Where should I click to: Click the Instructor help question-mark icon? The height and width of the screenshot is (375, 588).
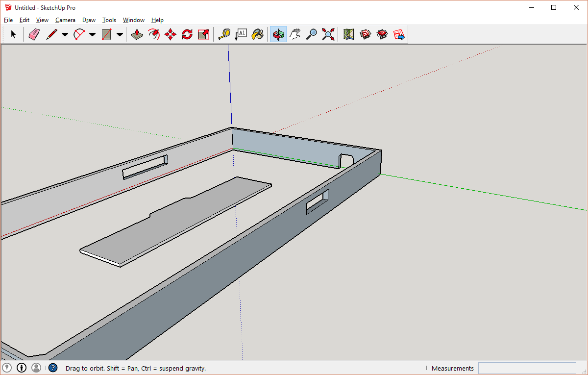tap(53, 368)
